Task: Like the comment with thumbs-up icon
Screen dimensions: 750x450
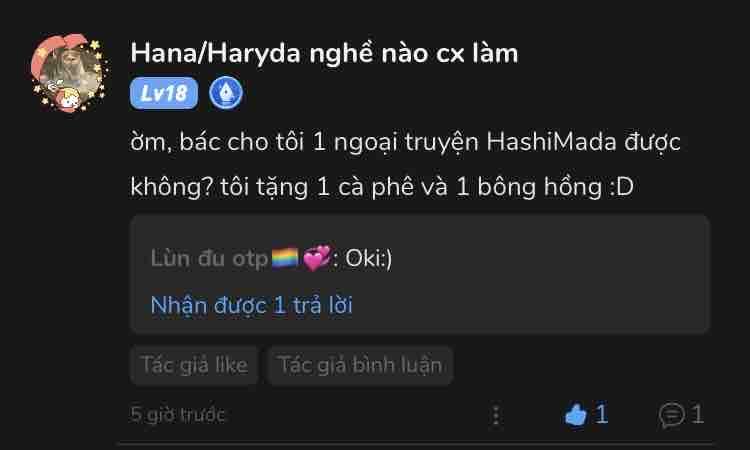Action: click(x=575, y=414)
